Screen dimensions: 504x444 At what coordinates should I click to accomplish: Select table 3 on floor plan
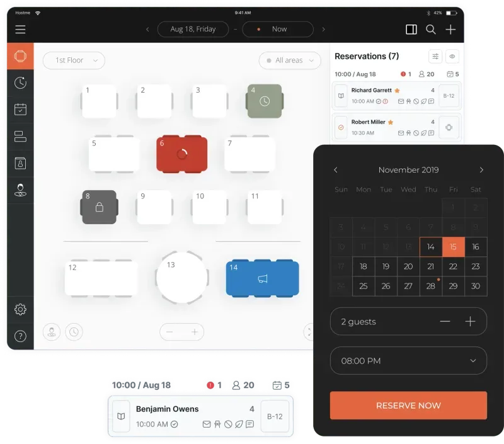210,101
